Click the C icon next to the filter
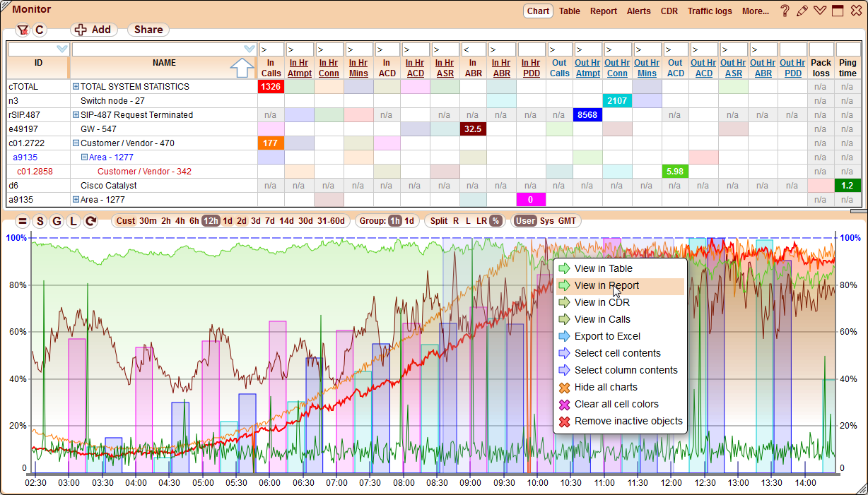Viewport: 868px width, 495px height. [x=40, y=30]
